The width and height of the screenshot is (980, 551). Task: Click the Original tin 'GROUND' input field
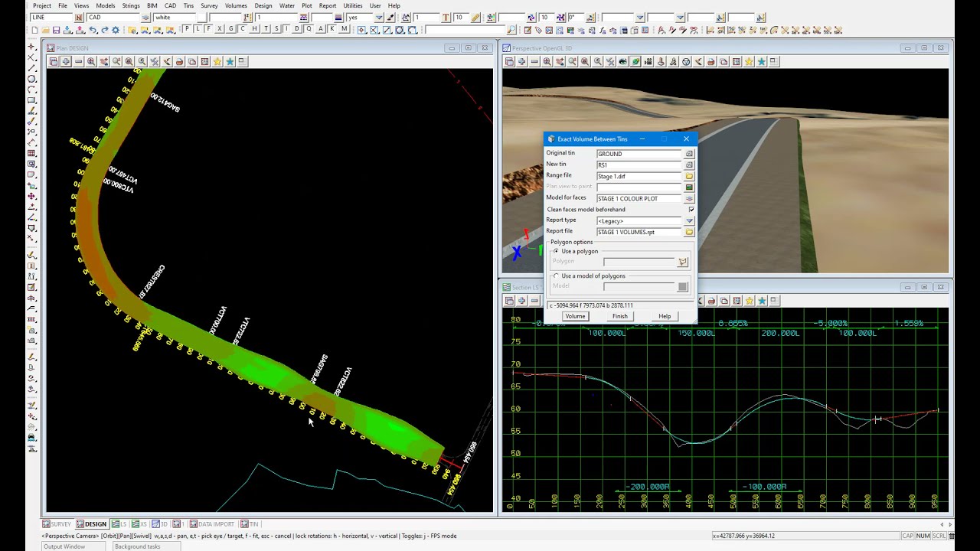click(x=639, y=154)
